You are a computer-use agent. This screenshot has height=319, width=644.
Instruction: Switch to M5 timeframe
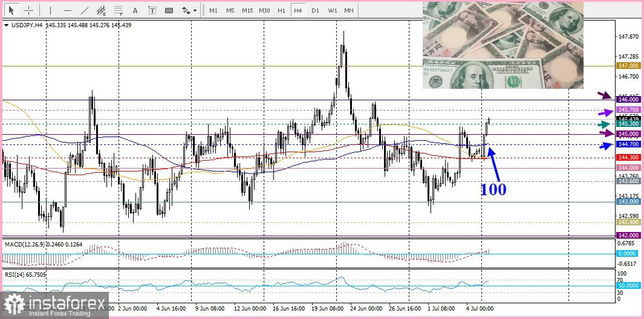point(230,10)
